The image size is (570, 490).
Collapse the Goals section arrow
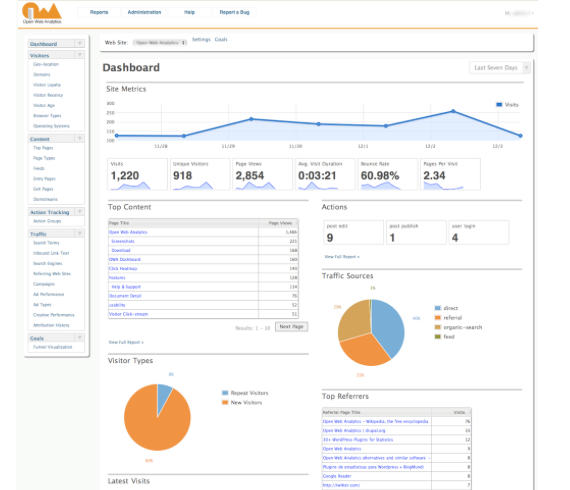pos(80,338)
